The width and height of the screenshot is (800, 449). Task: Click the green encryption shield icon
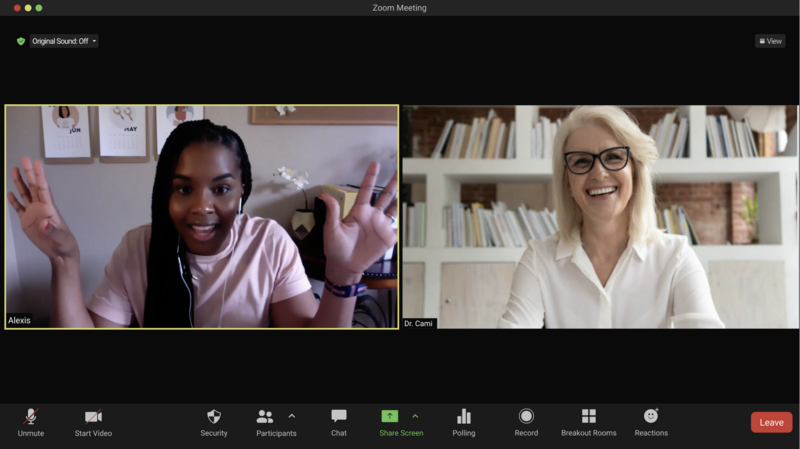pyautogui.click(x=20, y=41)
